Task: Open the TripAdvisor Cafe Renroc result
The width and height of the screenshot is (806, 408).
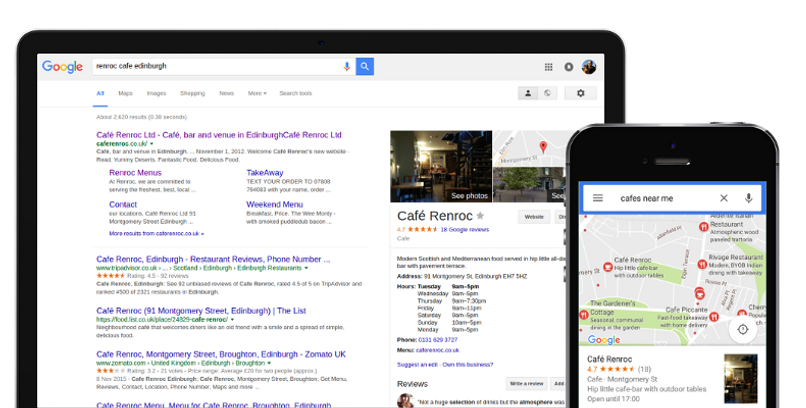Action: tap(213, 259)
